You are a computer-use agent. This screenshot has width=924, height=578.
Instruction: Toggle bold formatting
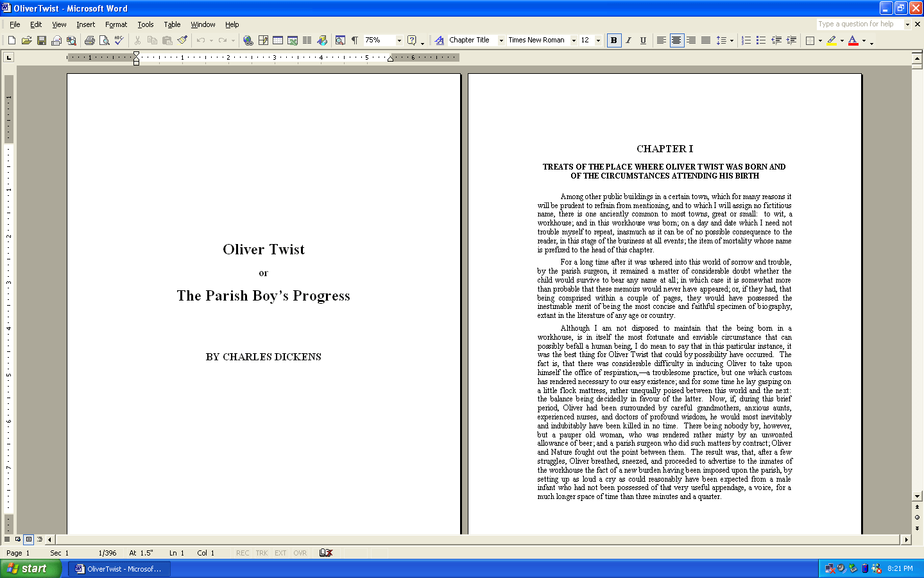click(x=614, y=40)
